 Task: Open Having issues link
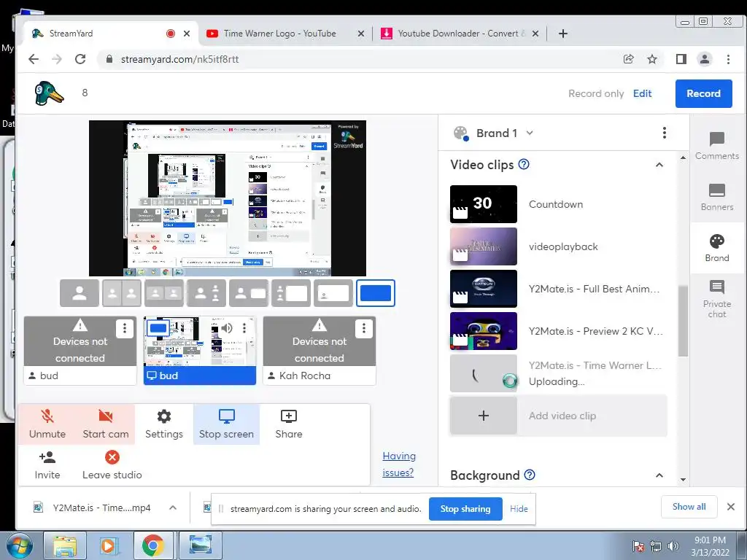399,464
